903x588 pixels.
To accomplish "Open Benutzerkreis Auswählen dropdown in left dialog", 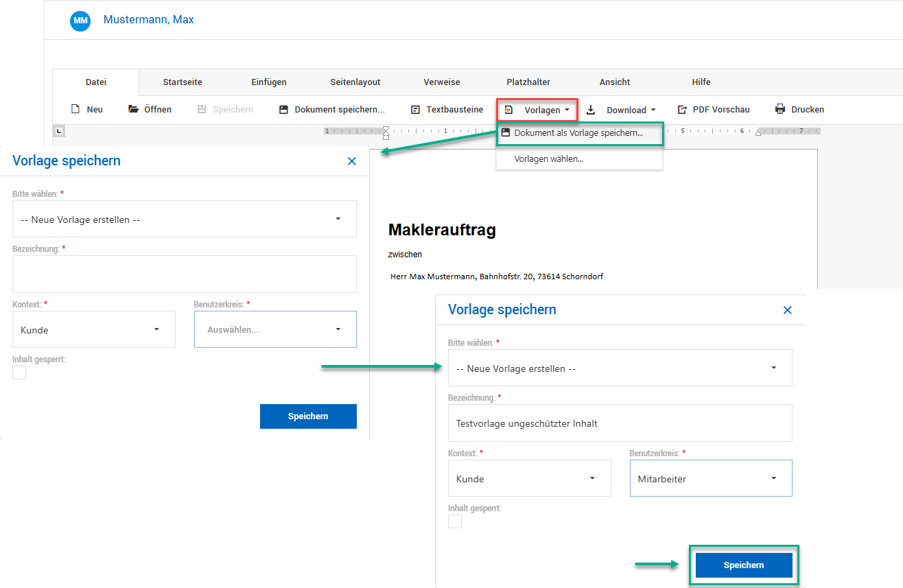I will [x=275, y=329].
